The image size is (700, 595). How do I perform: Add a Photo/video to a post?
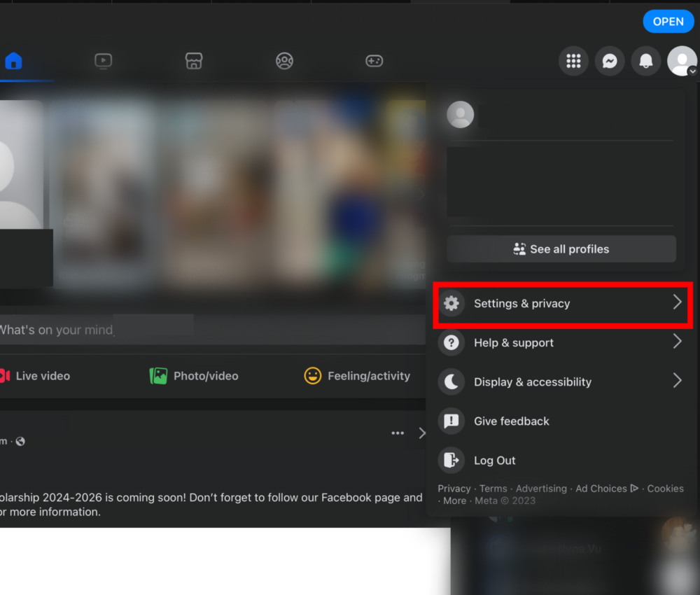pyautogui.click(x=193, y=376)
